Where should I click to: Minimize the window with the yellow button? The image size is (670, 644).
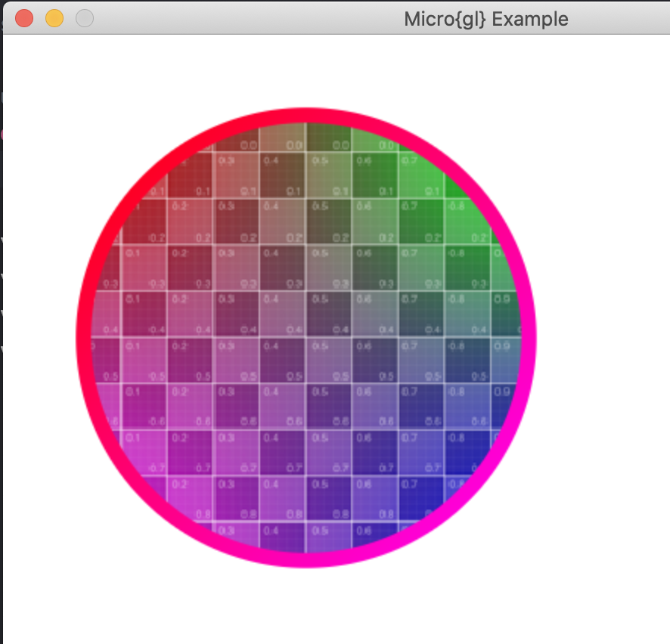click(x=54, y=18)
